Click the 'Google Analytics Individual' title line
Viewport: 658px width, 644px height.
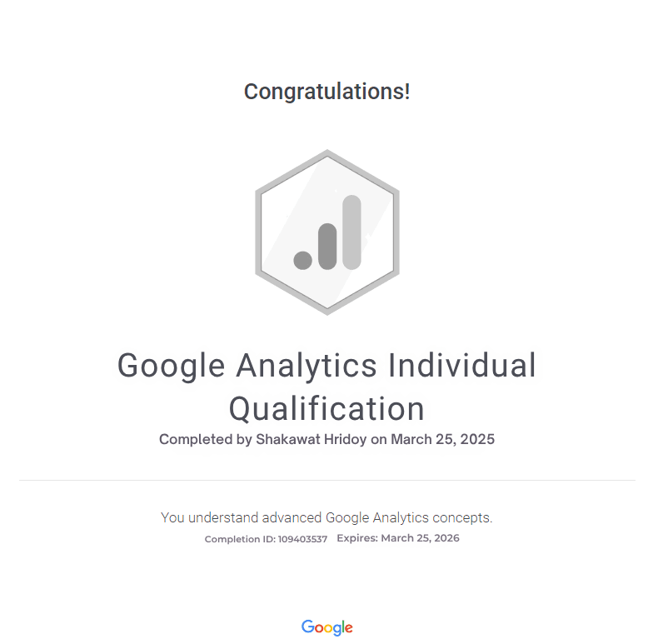tap(327, 365)
